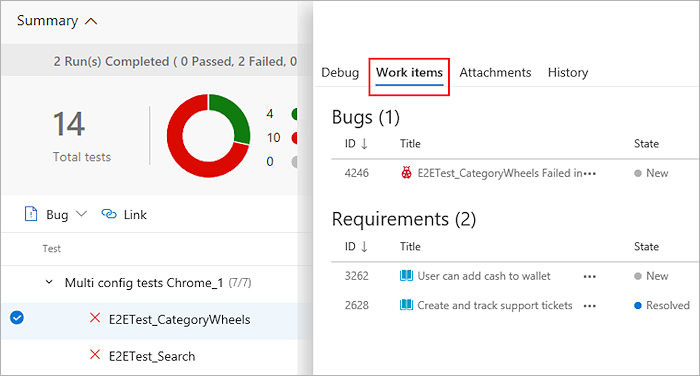Click New state of requirement 3262
This screenshot has width=700, height=376.
(x=651, y=276)
